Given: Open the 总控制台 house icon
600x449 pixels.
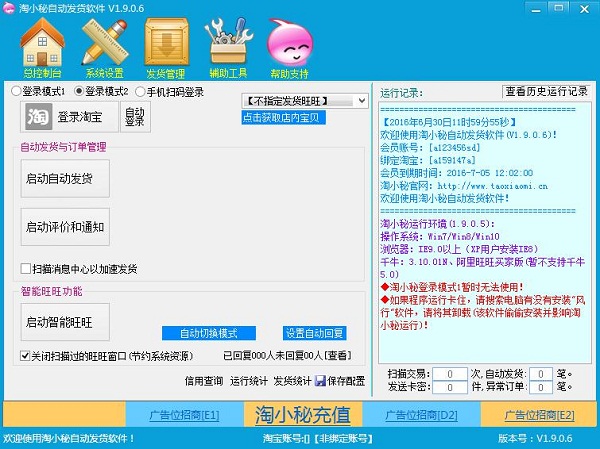Looking at the screenshot, I should click(42, 42).
